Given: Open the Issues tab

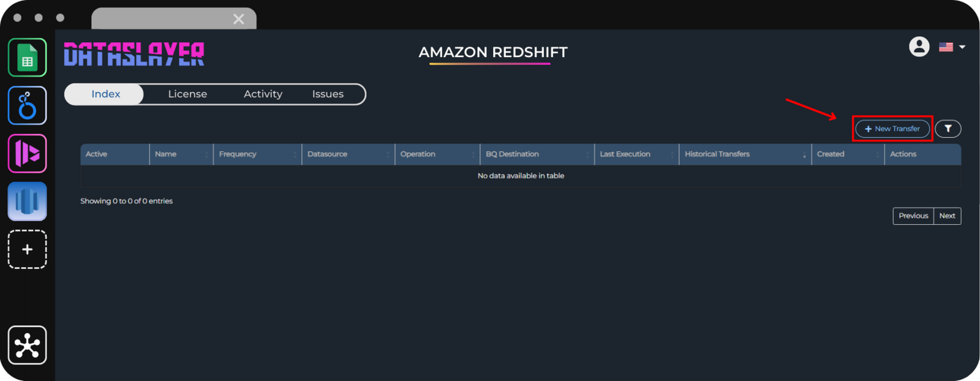Looking at the screenshot, I should 328,94.
